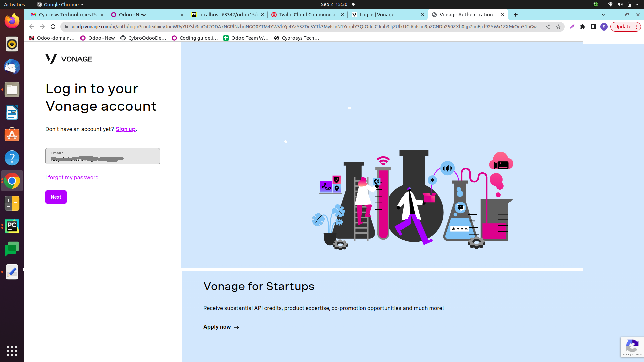Screen dimensions: 644x362
Task: Click the share page icon
Action: click(548, 27)
